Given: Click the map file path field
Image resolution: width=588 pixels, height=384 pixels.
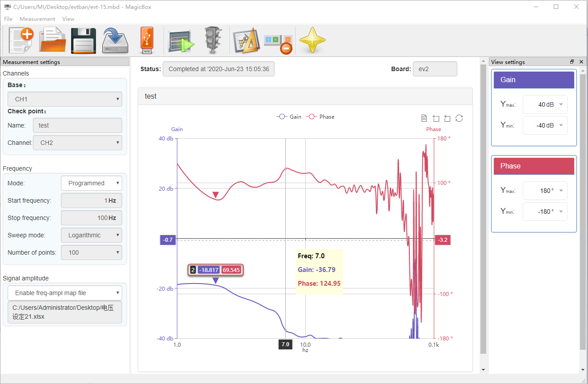Looking at the screenshot, I should click(65, 312).
